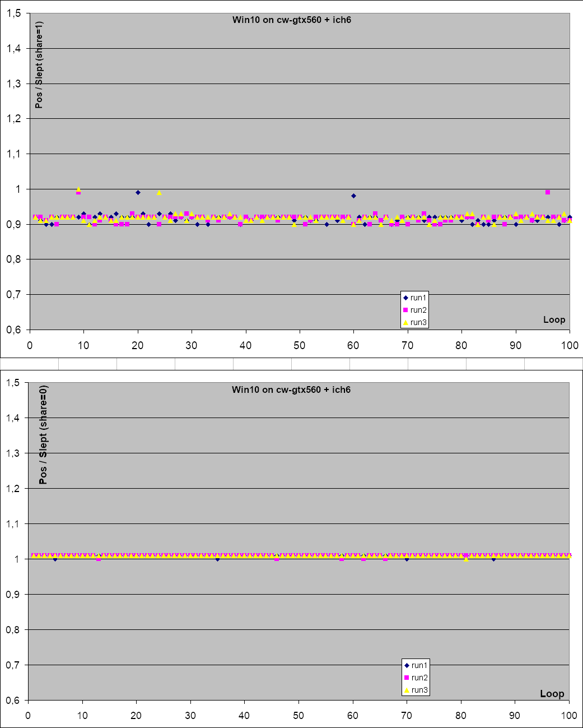This screenshot has height=728, width=583.
Task: Select run3 triangle marker in bottom chart legend
Action: point(407,690)
